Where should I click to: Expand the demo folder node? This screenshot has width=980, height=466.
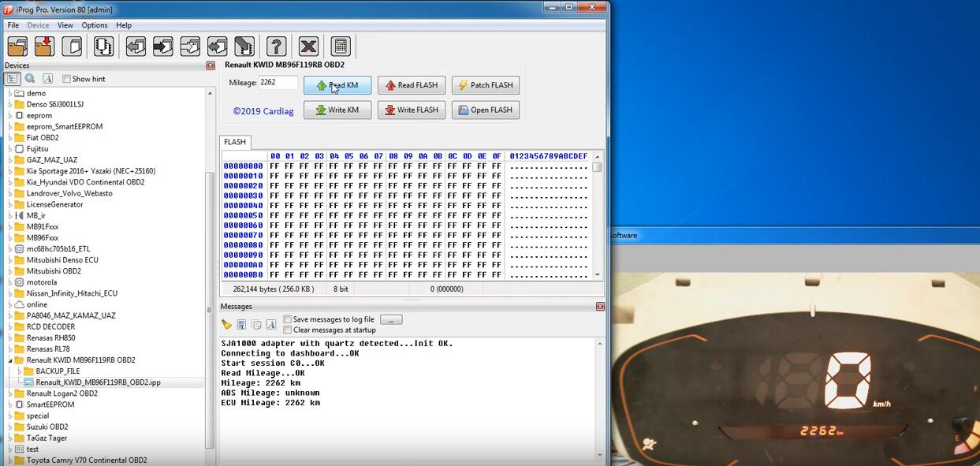(10, 93)
